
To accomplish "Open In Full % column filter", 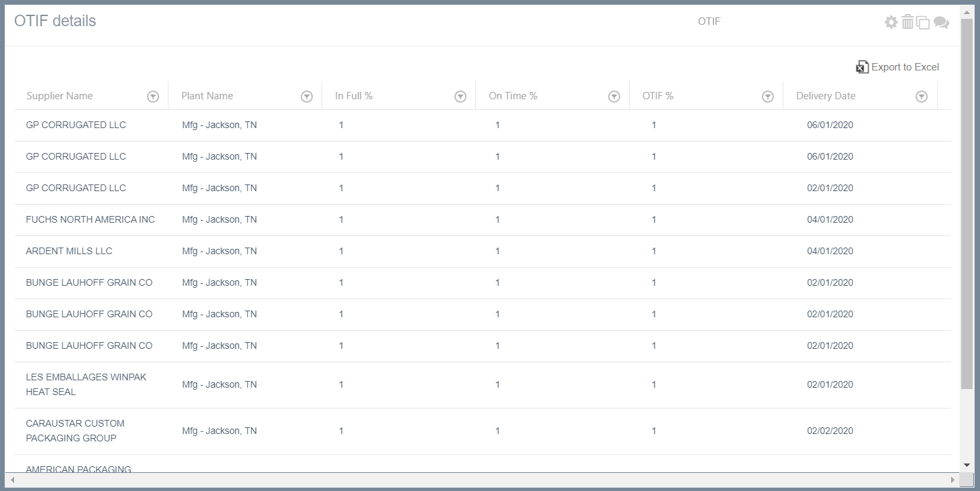I will (x=460, y=97).
